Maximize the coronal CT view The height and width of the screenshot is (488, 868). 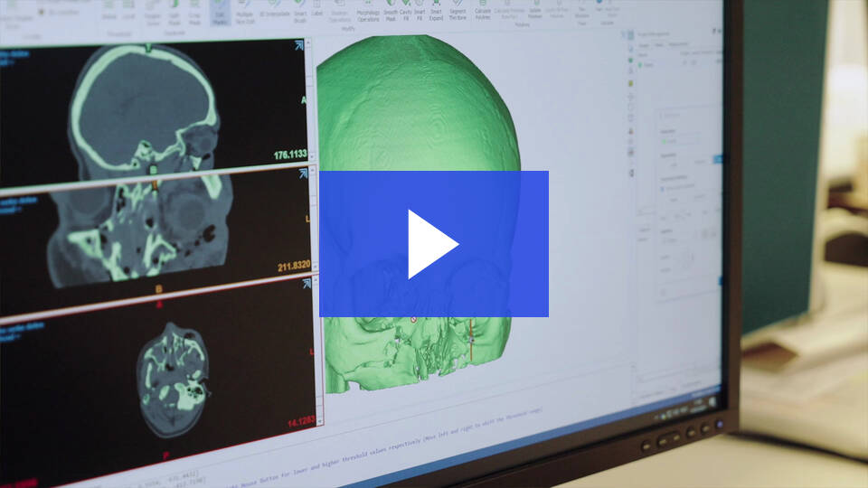pyautogui.click(x=304, y=174)
